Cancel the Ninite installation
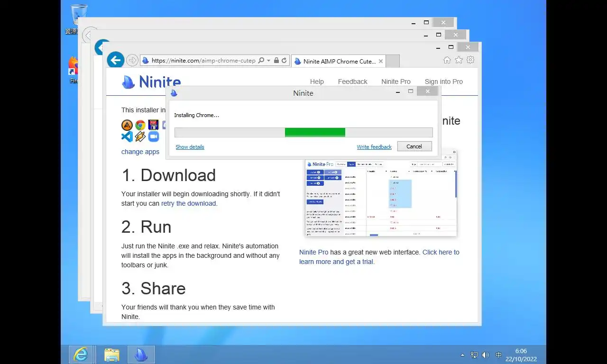The width and height of the screenshot is (607, 364). click(x=414, y=146)
